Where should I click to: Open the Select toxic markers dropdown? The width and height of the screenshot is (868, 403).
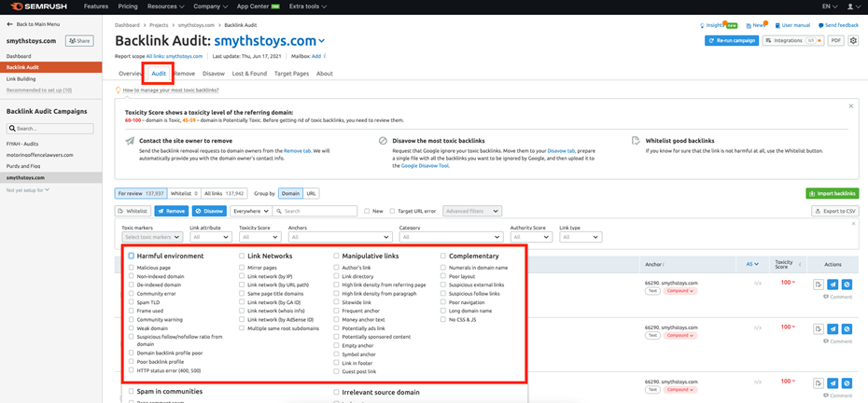pyautogui.click(x=152, y=237)
